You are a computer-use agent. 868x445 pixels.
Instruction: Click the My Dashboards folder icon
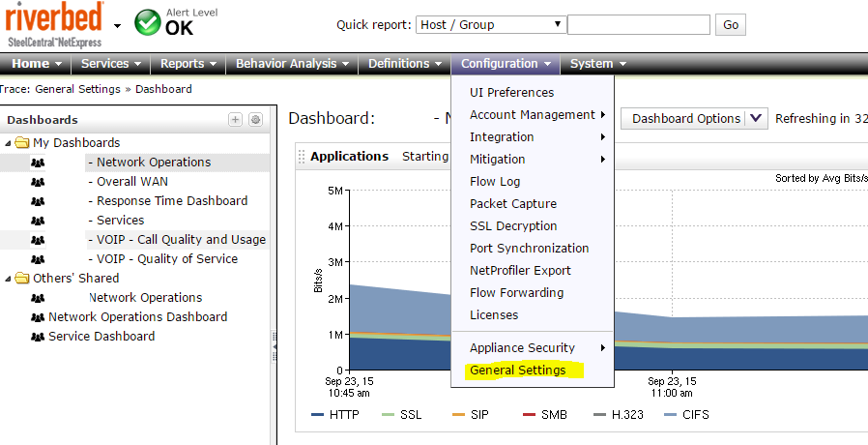[x=21, y=143]
